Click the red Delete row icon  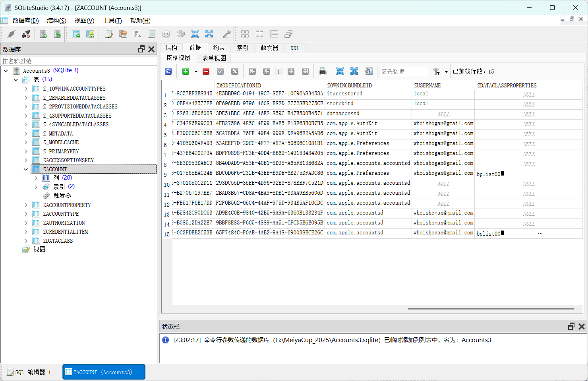tap(206, 72)
